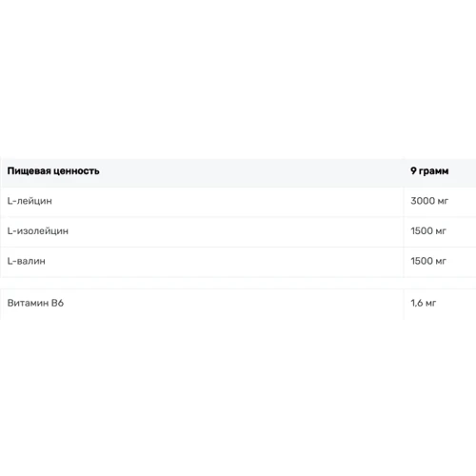Click the 'мг' unit next to 1,6

pyautogui.click(x=430, y=304)
